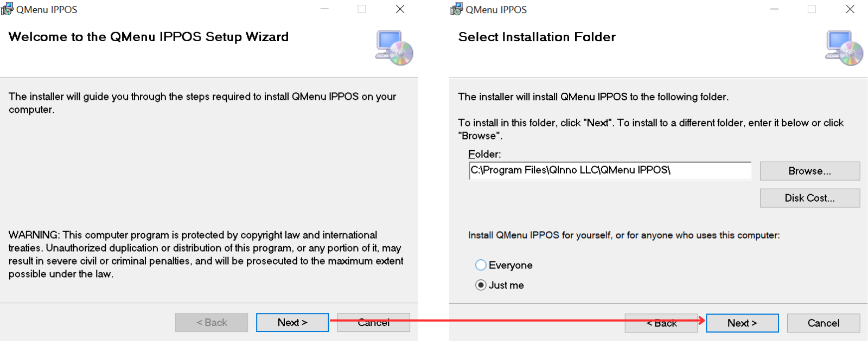The width and height of the screenshot is (868, 358).
Task: Choose the Just me radio option
Action: 481,285
